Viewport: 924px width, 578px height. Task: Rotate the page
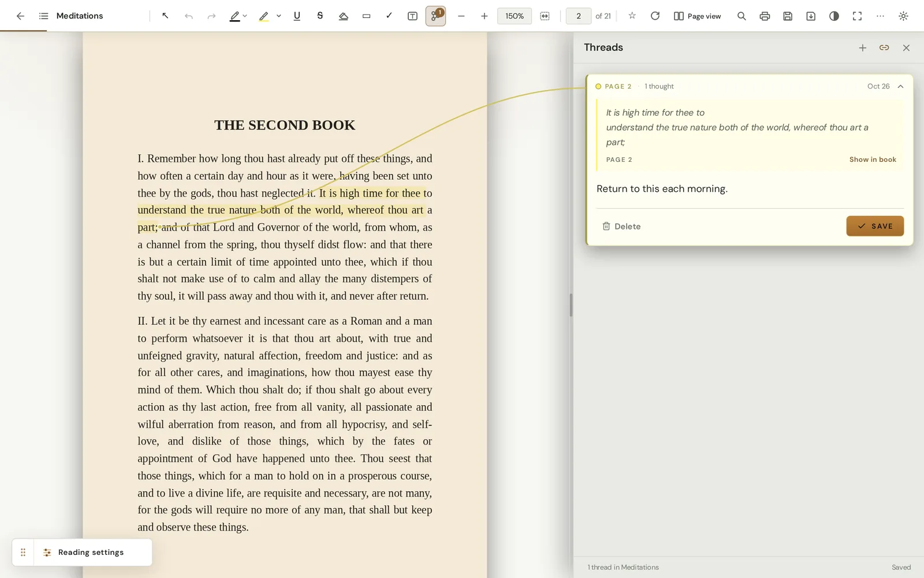(655, 16)
